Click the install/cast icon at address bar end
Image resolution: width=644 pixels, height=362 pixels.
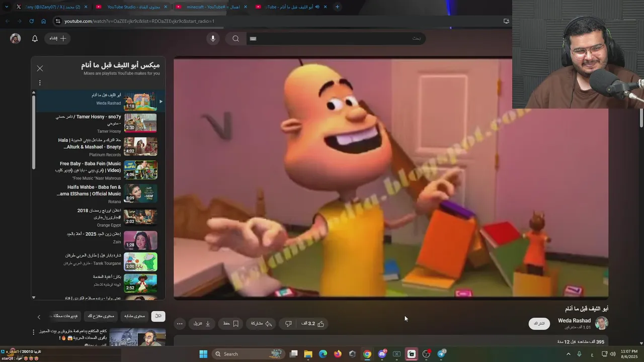tap(506, 21)
